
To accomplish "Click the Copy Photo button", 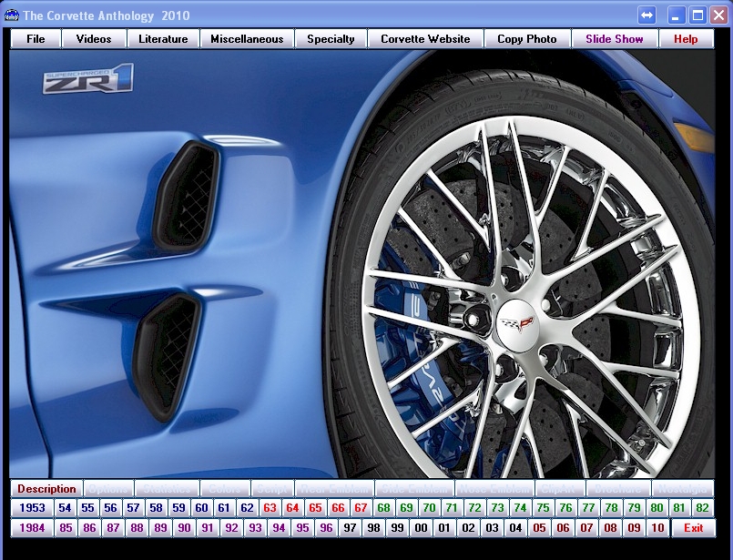I will click(x=527, y=39).
